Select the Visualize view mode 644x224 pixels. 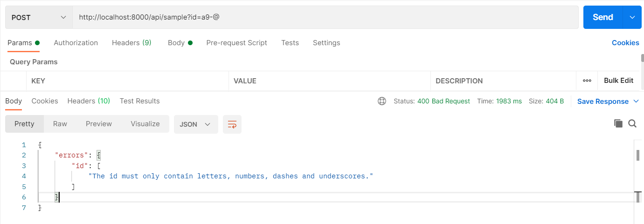click(145, 124)
